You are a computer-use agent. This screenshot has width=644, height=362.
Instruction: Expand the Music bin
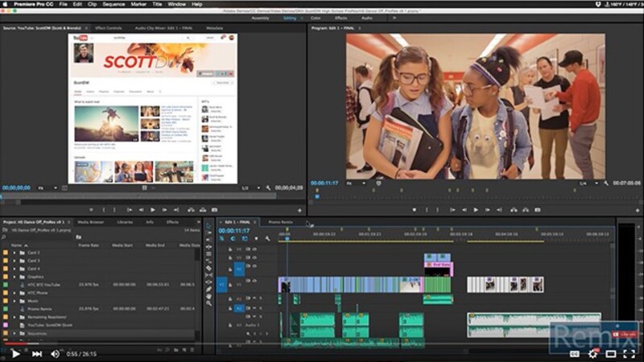(14, 301)
